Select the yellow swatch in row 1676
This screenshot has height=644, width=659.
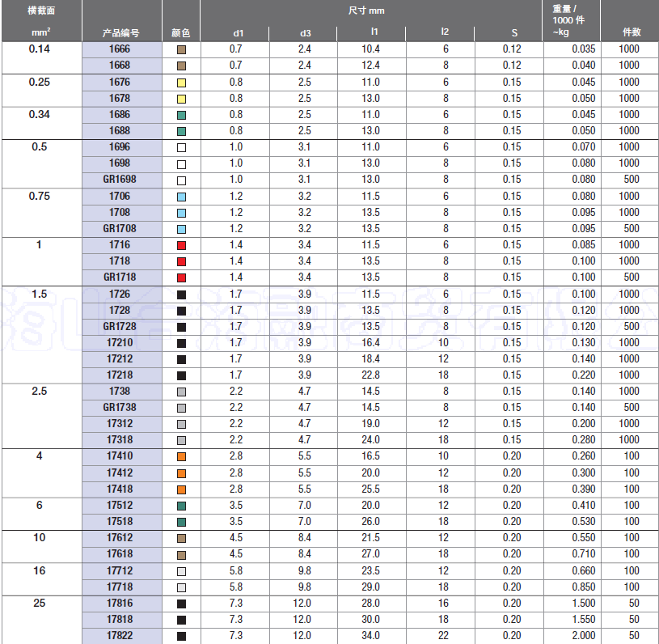[x=181, y=83]
